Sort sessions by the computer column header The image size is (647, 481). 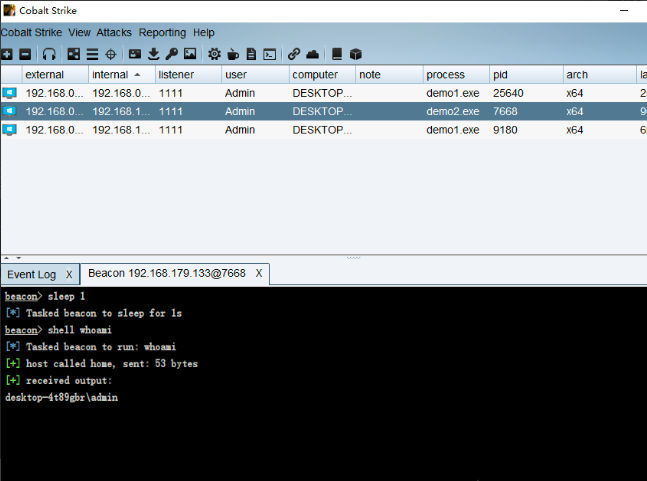[x=322, y=75]
